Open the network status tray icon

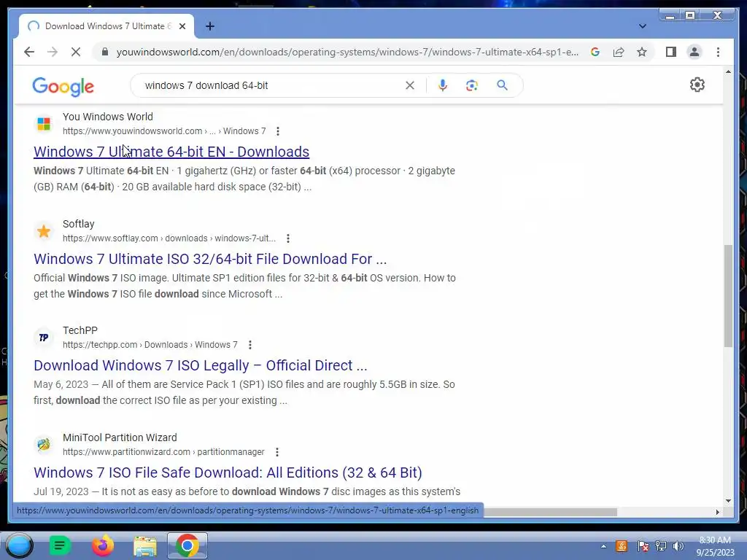661,546
